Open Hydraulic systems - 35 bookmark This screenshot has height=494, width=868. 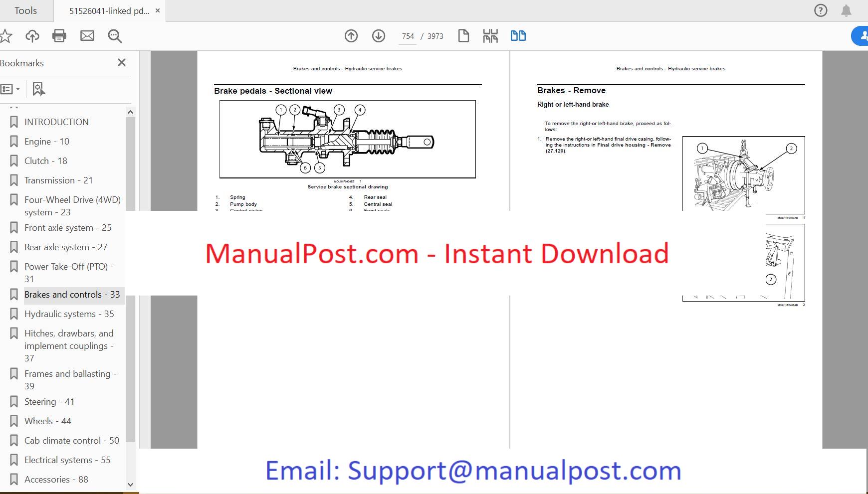click(69, 314)
